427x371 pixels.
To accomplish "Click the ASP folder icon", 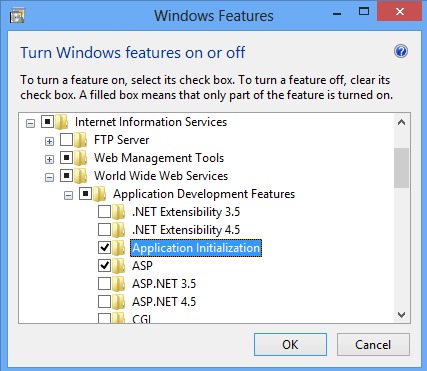I will point(119,266).
